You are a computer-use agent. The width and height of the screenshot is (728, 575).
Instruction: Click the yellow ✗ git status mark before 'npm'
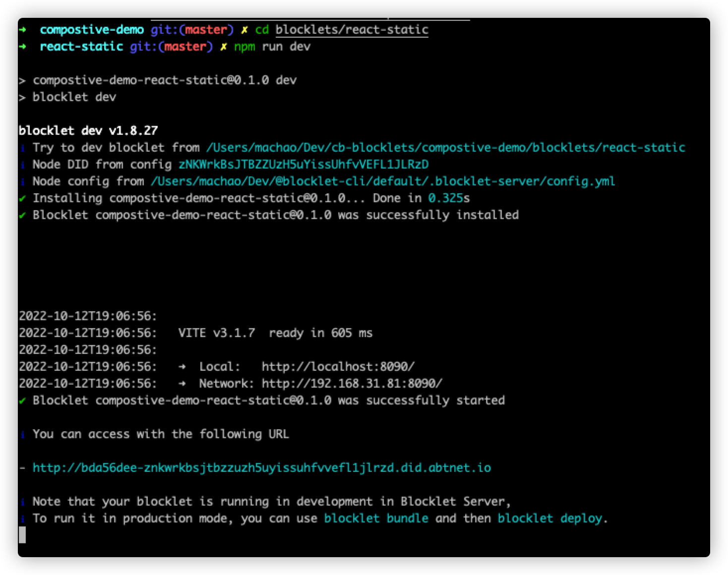[224, 47]
